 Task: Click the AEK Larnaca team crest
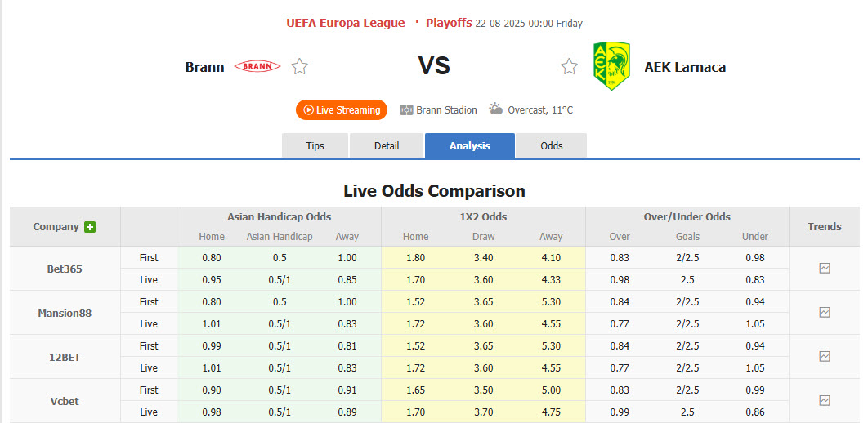click(611, 67)
